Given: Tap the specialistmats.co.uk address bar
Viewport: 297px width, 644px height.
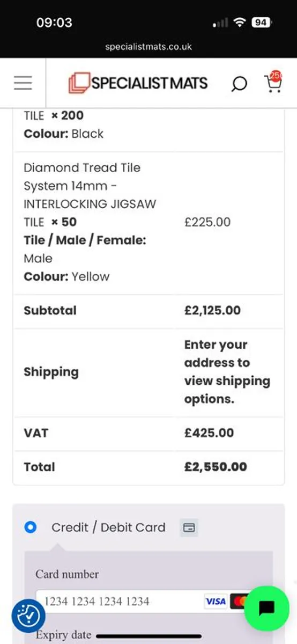Looking at the screenshot, I should pos(148,47).
